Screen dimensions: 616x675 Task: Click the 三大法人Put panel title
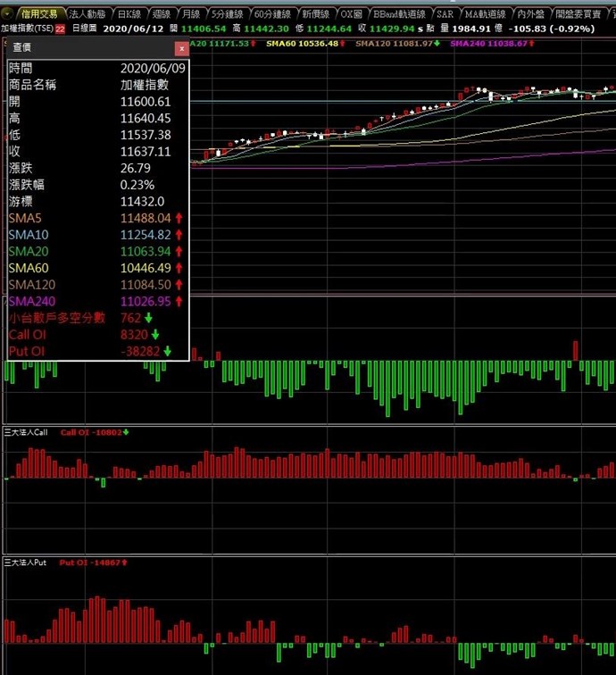pos(25,562)
